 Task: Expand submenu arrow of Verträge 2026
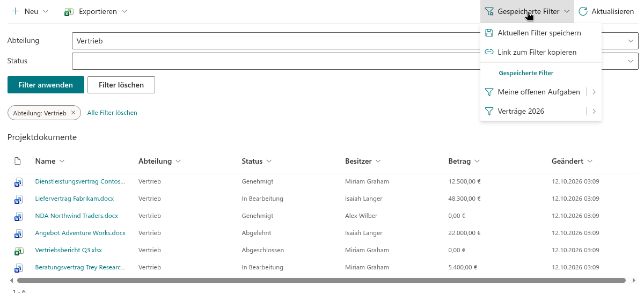(x=594, y=111)
